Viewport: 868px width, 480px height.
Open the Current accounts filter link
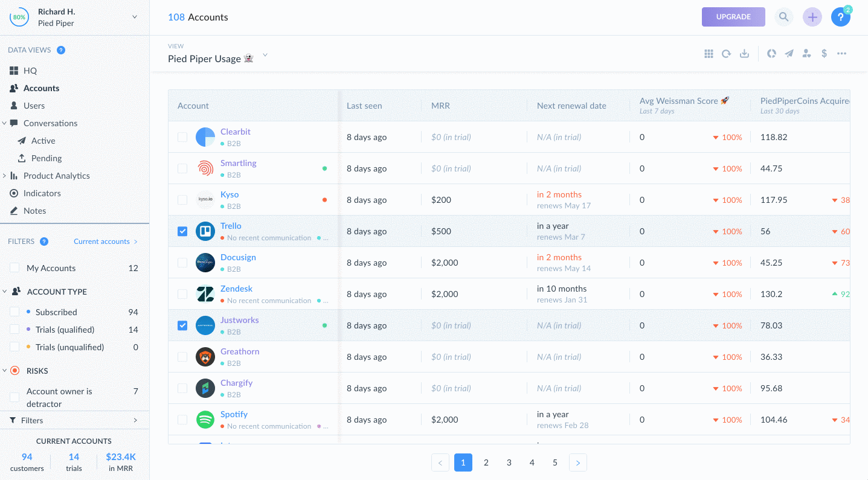(x=106, y=242)
